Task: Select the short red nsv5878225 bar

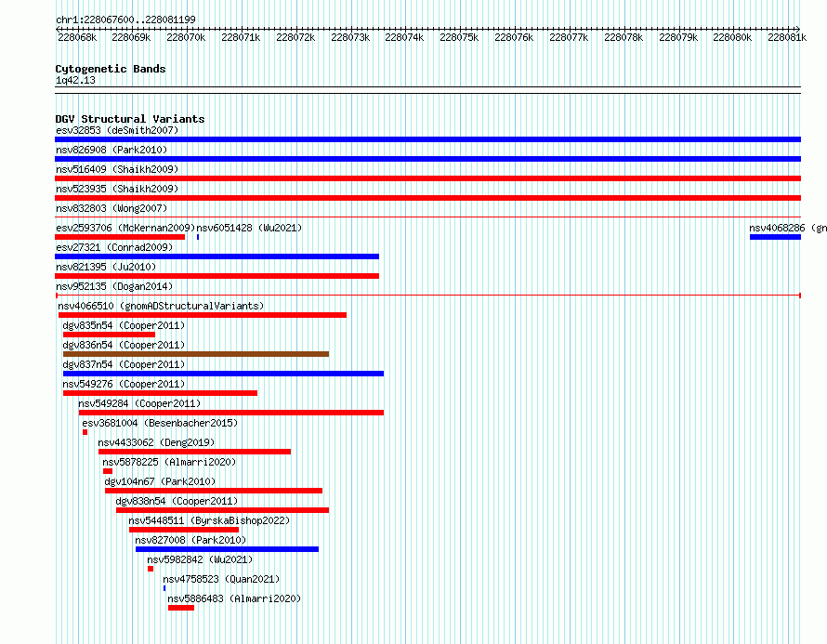Action: coord(108,471)
